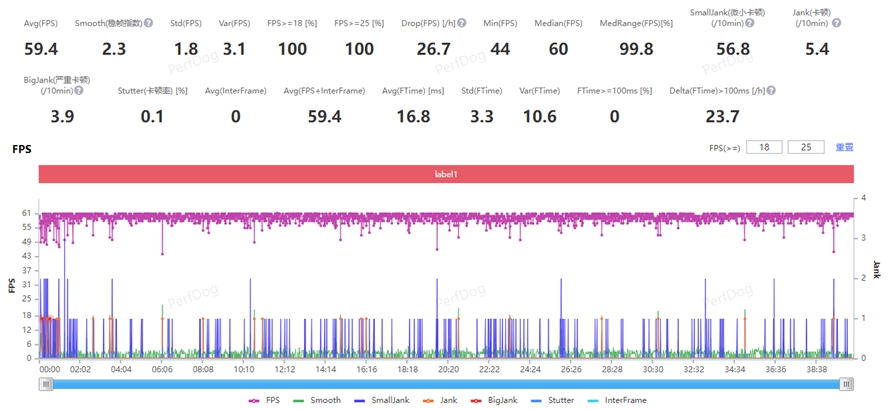Click middle of the zoom range scrollbar
Viewport: 890px width, 409px height.
pos(446,383)
